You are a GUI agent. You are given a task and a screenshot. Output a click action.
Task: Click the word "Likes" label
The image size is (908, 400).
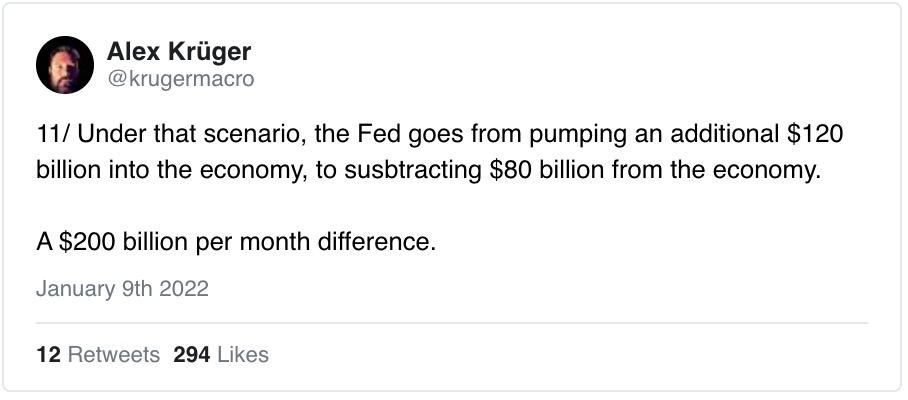(243, 354)
